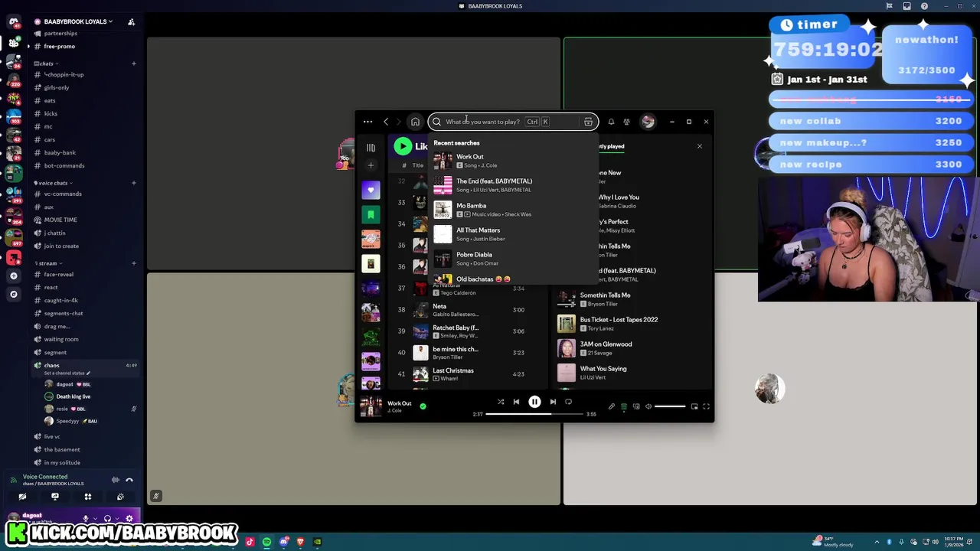
Task: Toggle liked checkmark for Work Out
Action: [423, 406]
